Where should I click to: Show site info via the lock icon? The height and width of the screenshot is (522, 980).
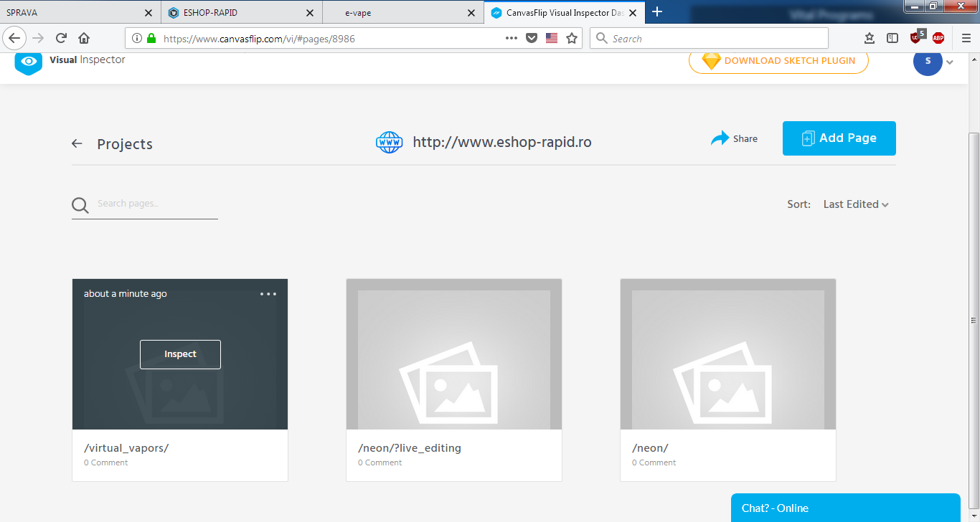pyautogui.click(x=151, y=38)
